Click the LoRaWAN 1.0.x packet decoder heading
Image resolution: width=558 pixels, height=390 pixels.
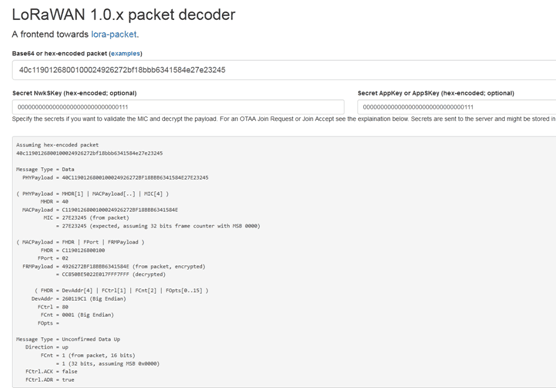pyautogui.click(x=123, y=15)
